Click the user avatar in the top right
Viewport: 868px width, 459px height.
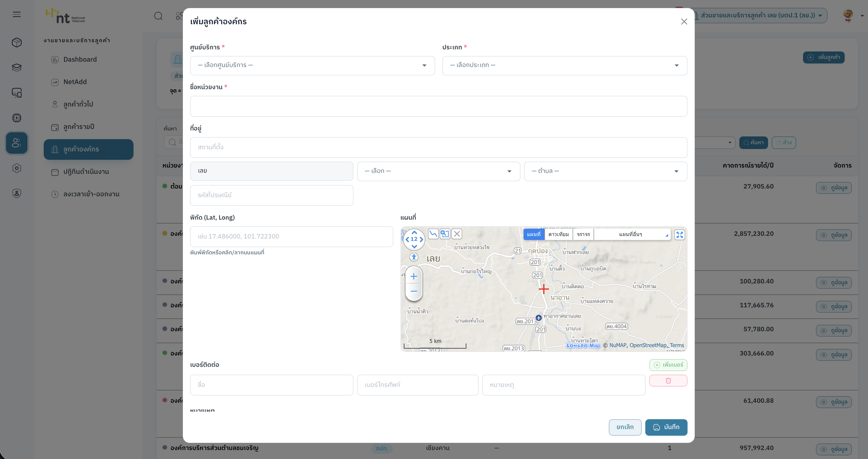(x=848, y=16)
